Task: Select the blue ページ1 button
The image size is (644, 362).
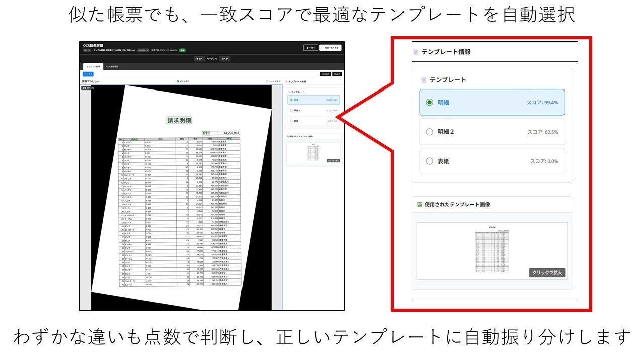Action: [x=88, y=74]
